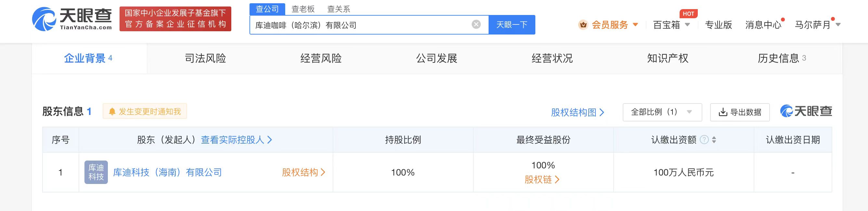Viewport: 868px width, 211px height.
Task: Click the 库迪科技 shareholder avatar thumbnail
Action: 96,172
